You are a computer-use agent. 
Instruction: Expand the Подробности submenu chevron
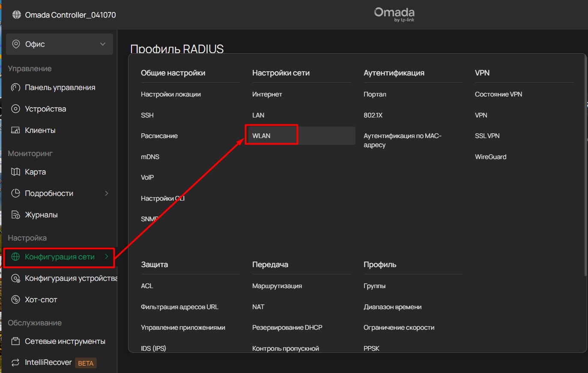click(x=106, y=193)
